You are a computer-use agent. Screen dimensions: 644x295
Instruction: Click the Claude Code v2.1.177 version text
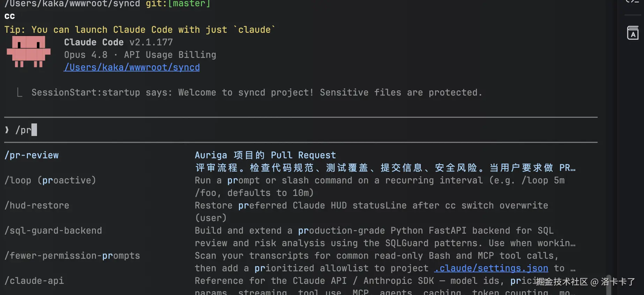[x=119, y=42]
